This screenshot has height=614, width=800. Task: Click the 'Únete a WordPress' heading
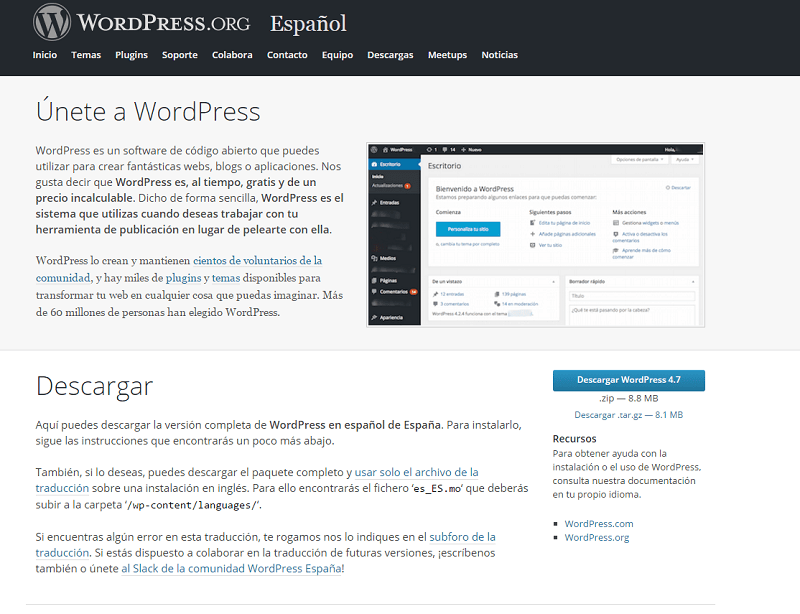(x=148, y=111)
